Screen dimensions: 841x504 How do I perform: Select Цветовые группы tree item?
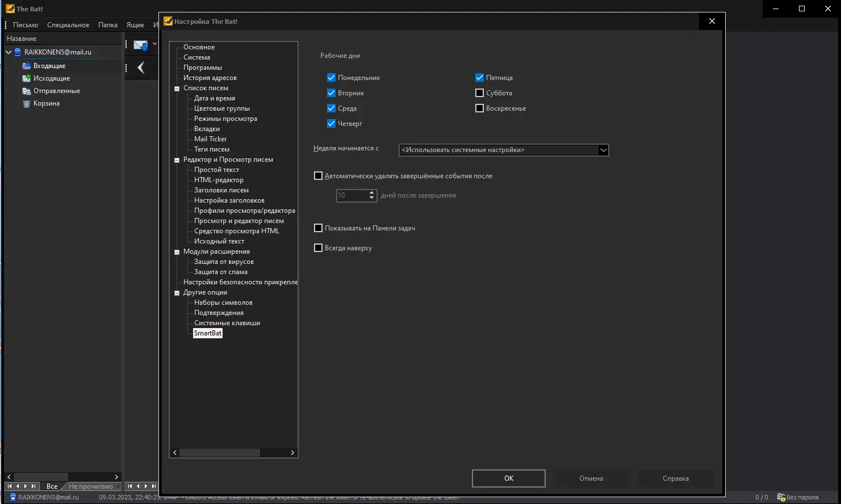pos(222,108)
